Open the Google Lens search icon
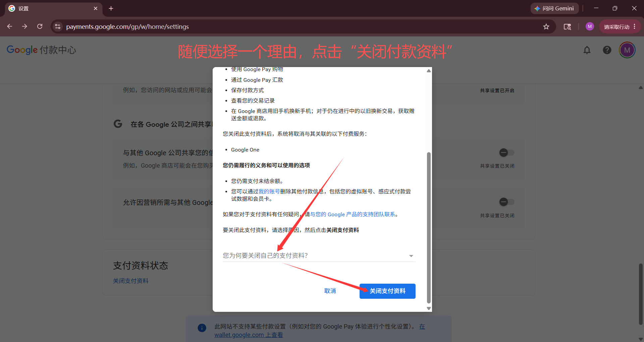The width and height of the screenshot is (644, 342). pos(567,26)
